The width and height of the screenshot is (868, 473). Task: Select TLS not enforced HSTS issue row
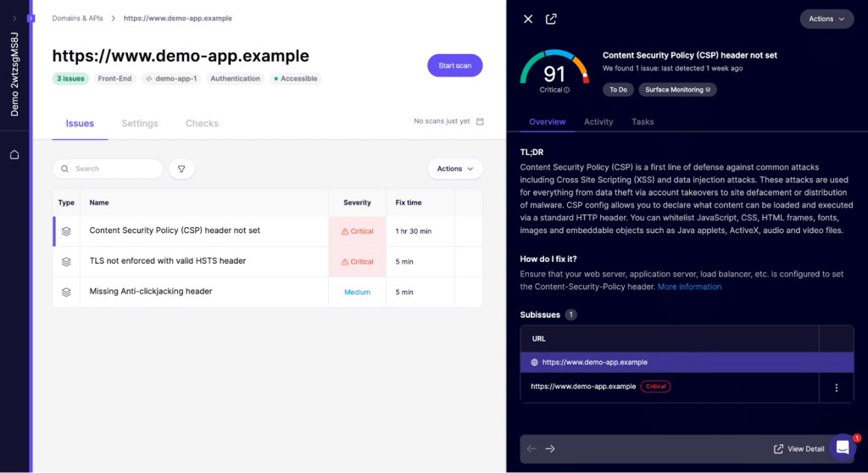[168, 261]
